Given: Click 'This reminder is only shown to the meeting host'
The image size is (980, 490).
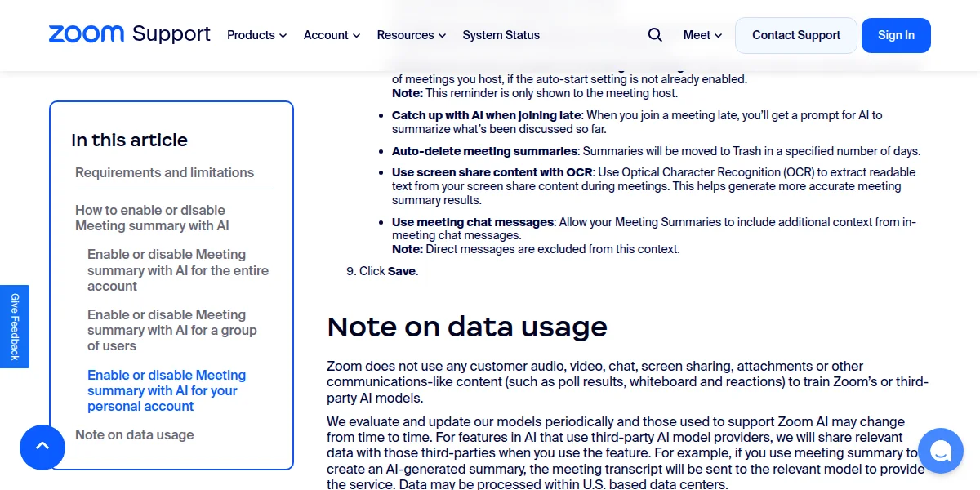Looking at the screenshot, I should pyautogui.click(x=552, y=93).
